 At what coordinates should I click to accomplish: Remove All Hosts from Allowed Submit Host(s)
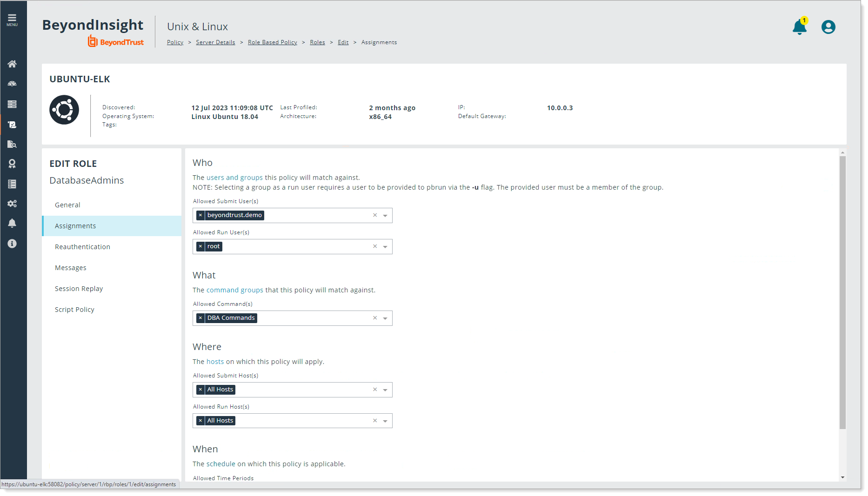click(x=200, y=390)
